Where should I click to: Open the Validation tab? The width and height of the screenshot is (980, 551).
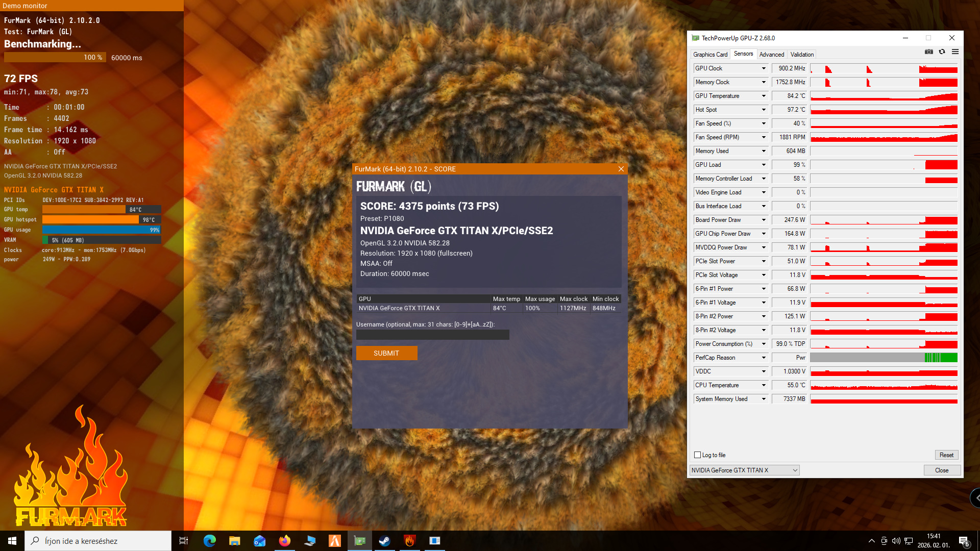click(802, 55)
